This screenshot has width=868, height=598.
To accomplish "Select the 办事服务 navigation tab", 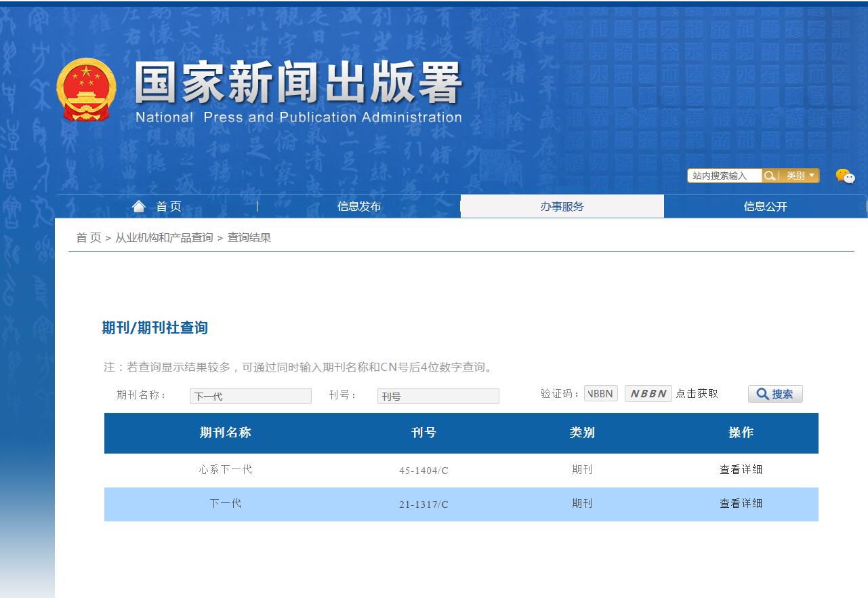I will [561, 205].
